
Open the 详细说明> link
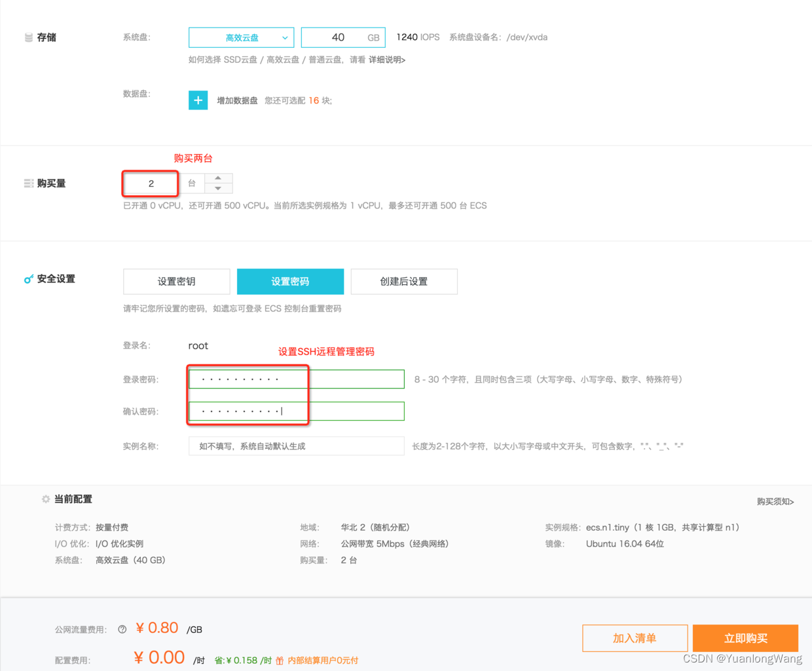coord(387,60)
